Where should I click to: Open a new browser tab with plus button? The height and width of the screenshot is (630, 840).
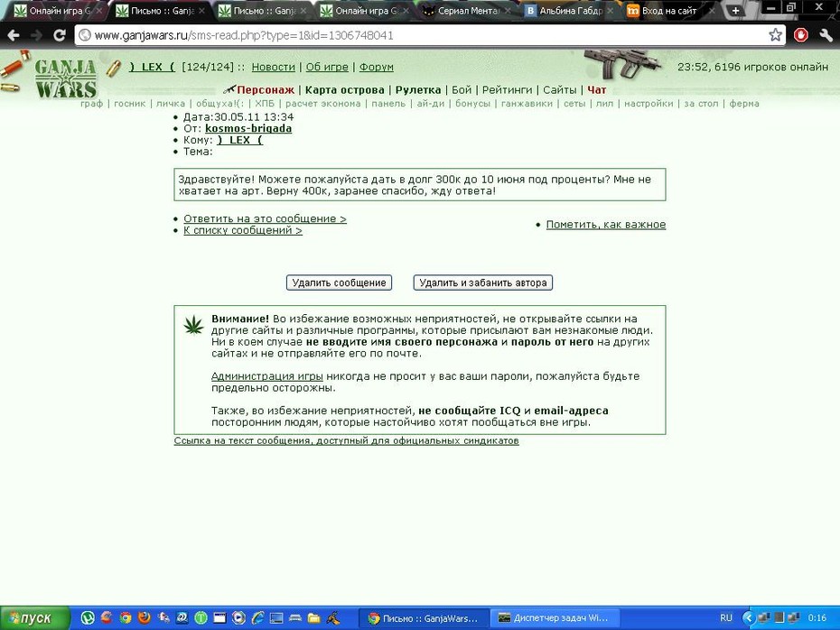point(735,10)
